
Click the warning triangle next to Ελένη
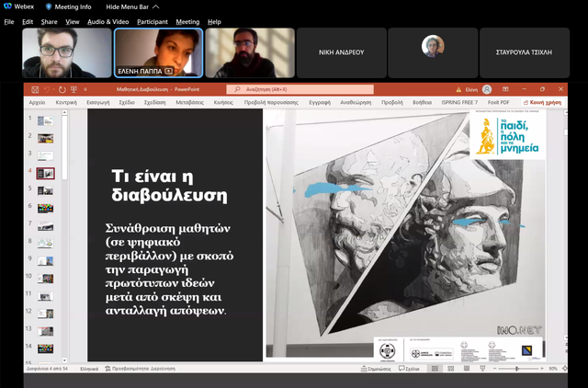458,90
